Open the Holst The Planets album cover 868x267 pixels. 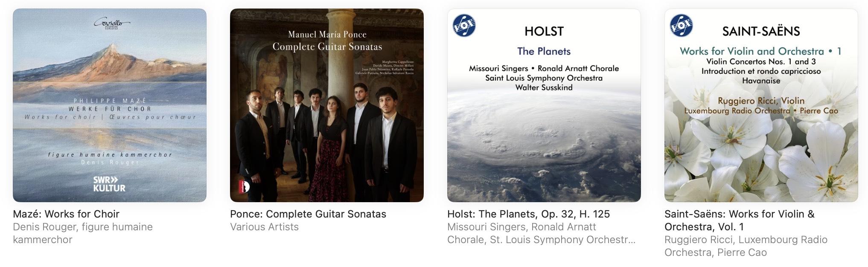pyautogui.click(x=544, y=105)
